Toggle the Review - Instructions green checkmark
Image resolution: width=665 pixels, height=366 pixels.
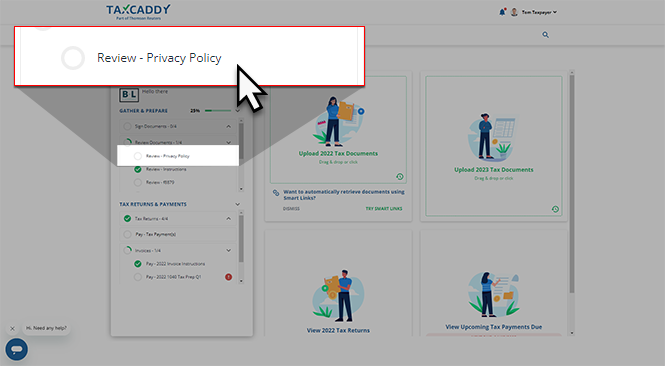pos(137,169)
